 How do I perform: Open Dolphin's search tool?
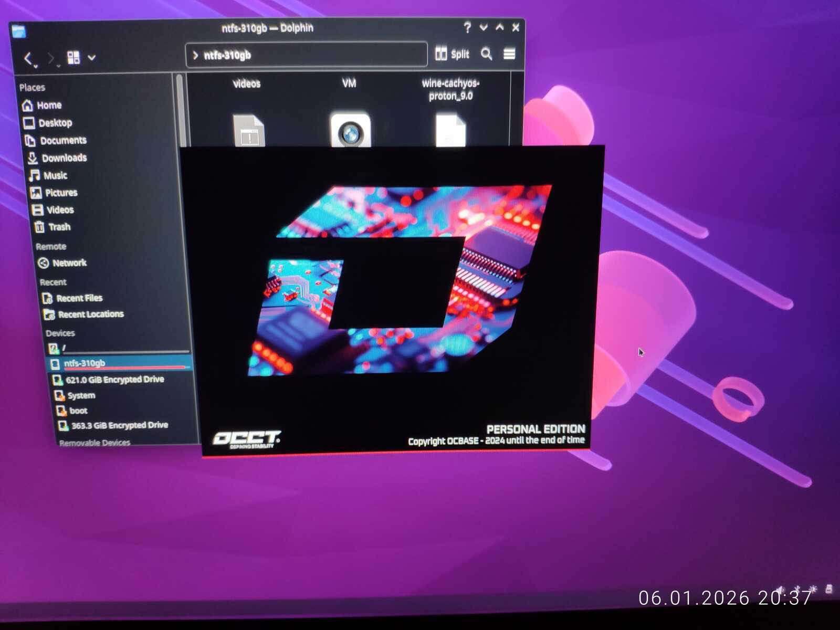(487, 54)
